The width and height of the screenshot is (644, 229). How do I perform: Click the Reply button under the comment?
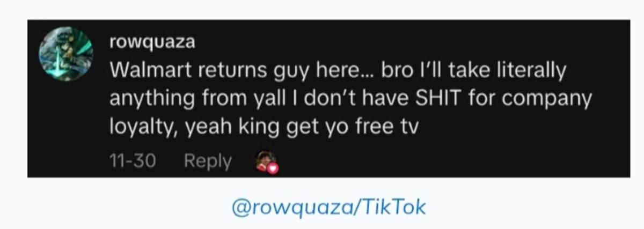(x=207, y=161)
